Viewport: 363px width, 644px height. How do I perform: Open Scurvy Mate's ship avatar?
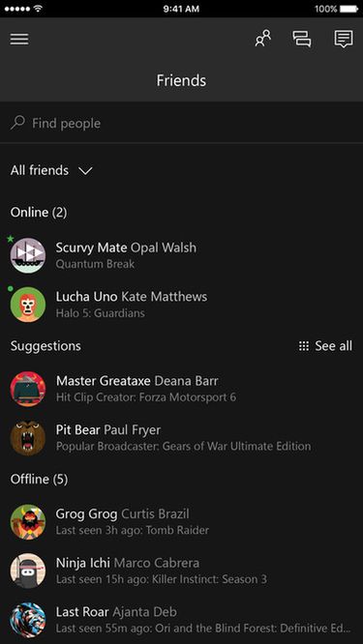click(x=28, y=255)
